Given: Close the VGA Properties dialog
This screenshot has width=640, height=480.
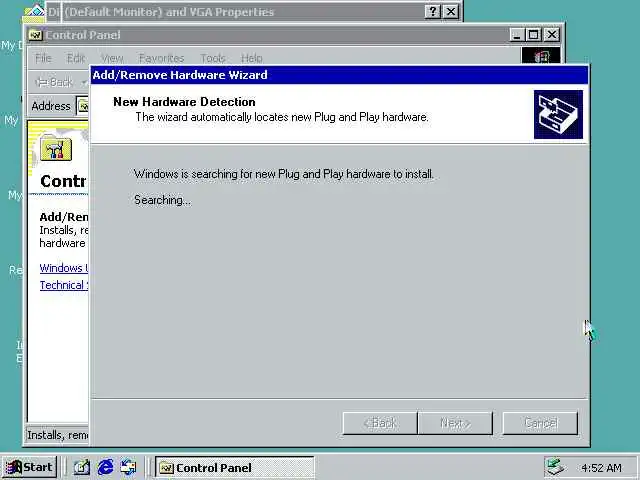Looking at the screenshot, I should coord(451,11).
